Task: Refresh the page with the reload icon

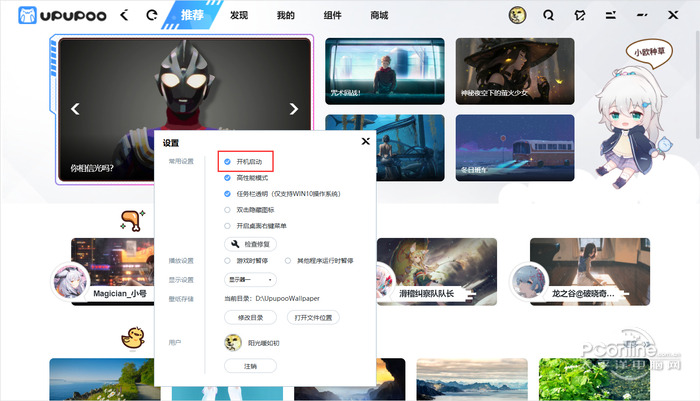Action: [x=152, y=15]
